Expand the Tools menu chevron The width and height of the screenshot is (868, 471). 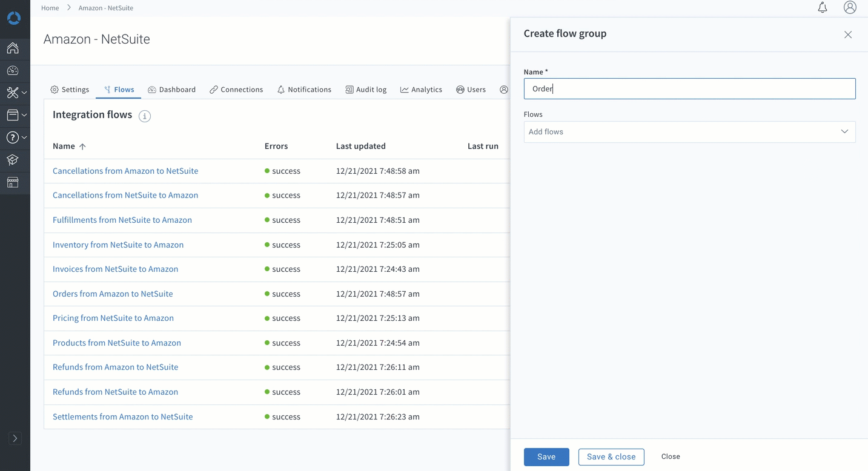(x=24, y=93)
